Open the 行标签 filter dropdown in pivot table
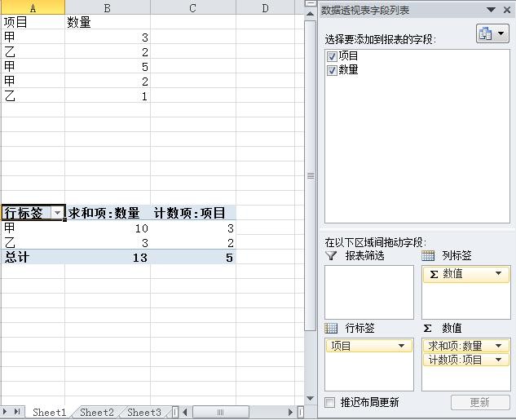This screenshot has height=420, width=516. click(57, 213)
